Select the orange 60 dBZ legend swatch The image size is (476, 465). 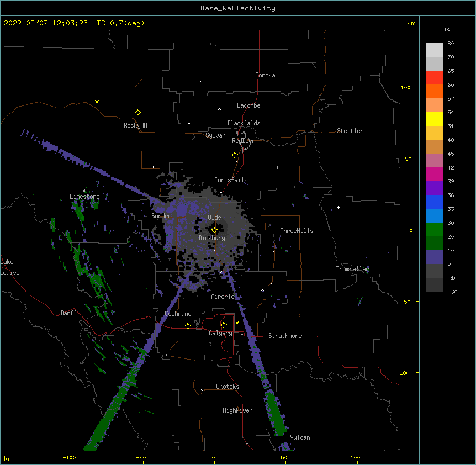point(434,91)
